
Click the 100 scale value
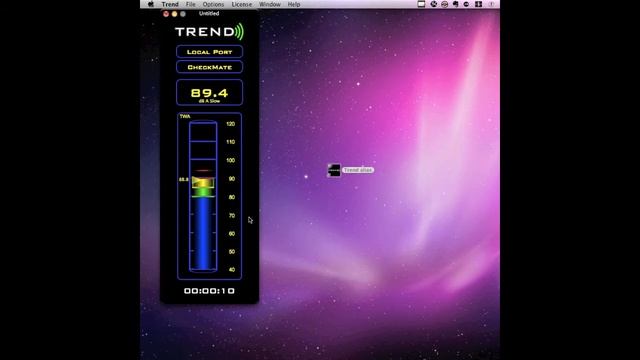pyautogui.click(x=231, y=160)
